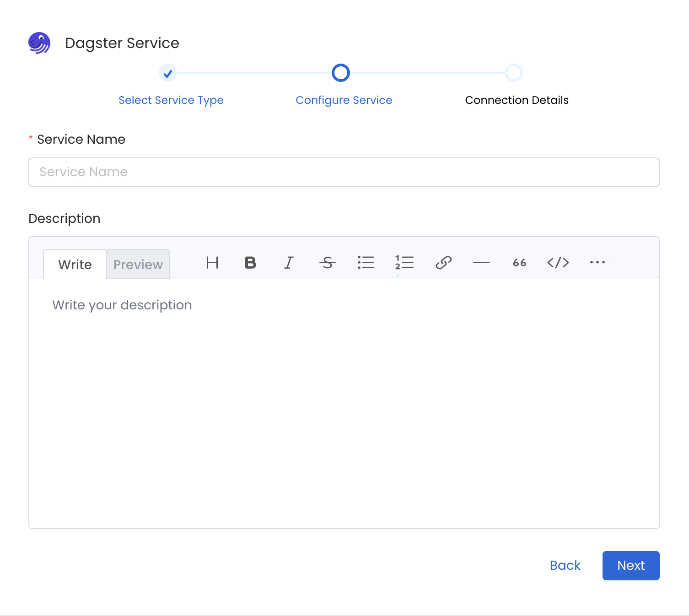Screen dimensions: 689x616
Task: Click the Service Name input field
Action: coord(344,172)
